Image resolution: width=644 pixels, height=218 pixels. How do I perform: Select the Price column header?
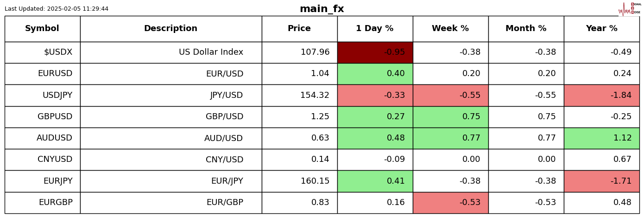click(x=299, y=29)
